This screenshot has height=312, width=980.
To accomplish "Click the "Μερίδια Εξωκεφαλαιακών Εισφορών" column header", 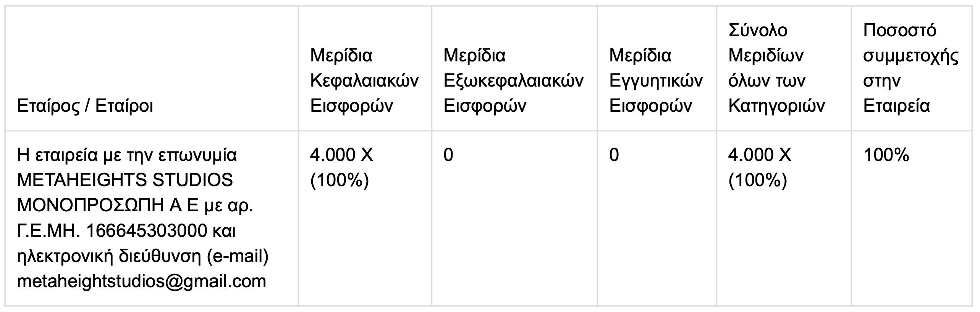I will point(513,80).
